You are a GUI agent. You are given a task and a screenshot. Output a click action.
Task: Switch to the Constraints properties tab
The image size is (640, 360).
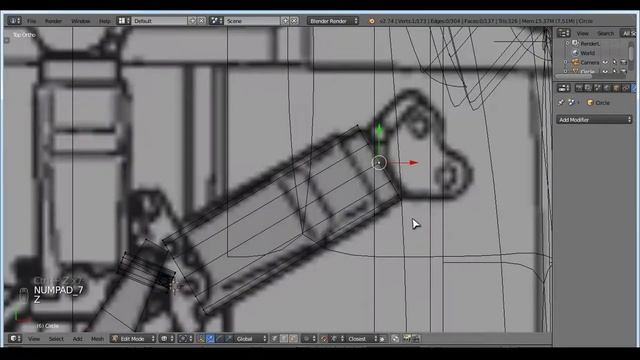tap(625, 88)
